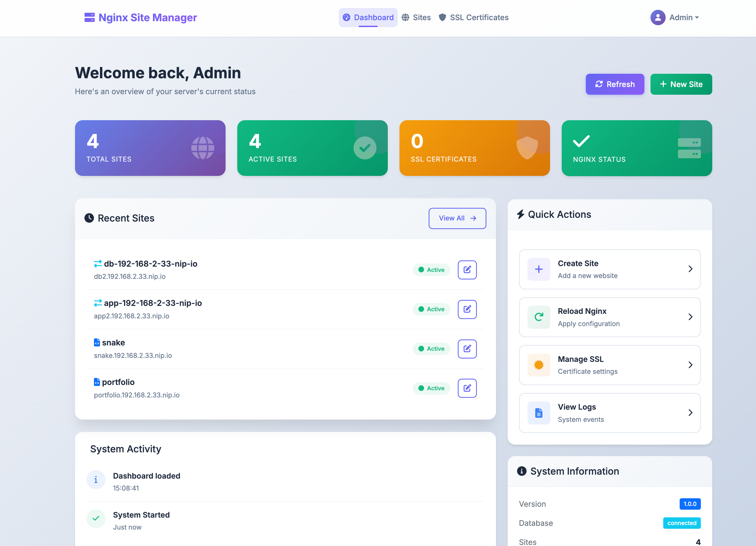Open the Dashboard tab
Screen dimensions: 756x546
(368, 17)
